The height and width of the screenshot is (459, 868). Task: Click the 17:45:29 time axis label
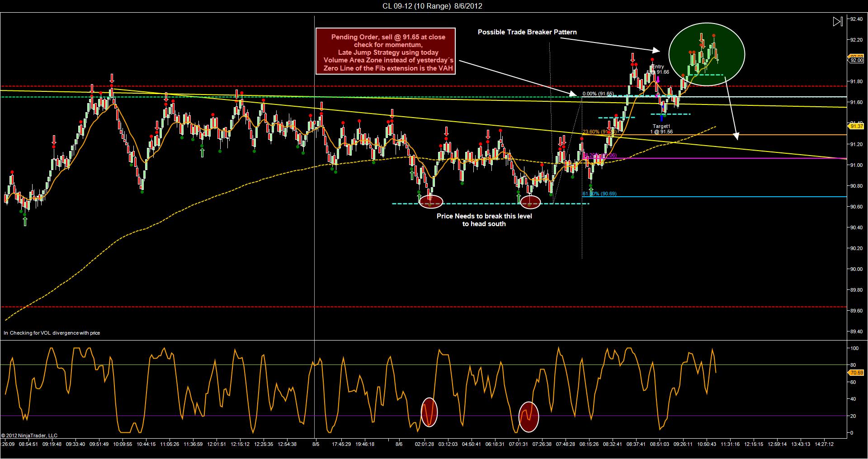(341, 444)
